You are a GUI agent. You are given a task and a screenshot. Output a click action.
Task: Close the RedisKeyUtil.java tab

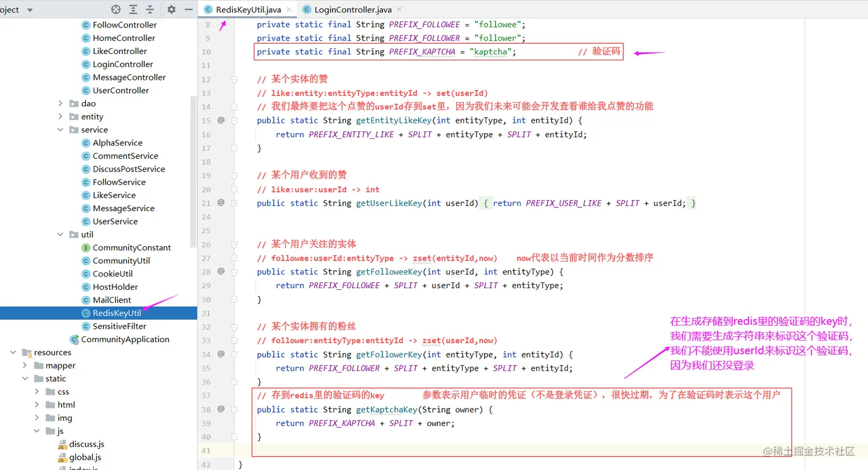(289, 9)
